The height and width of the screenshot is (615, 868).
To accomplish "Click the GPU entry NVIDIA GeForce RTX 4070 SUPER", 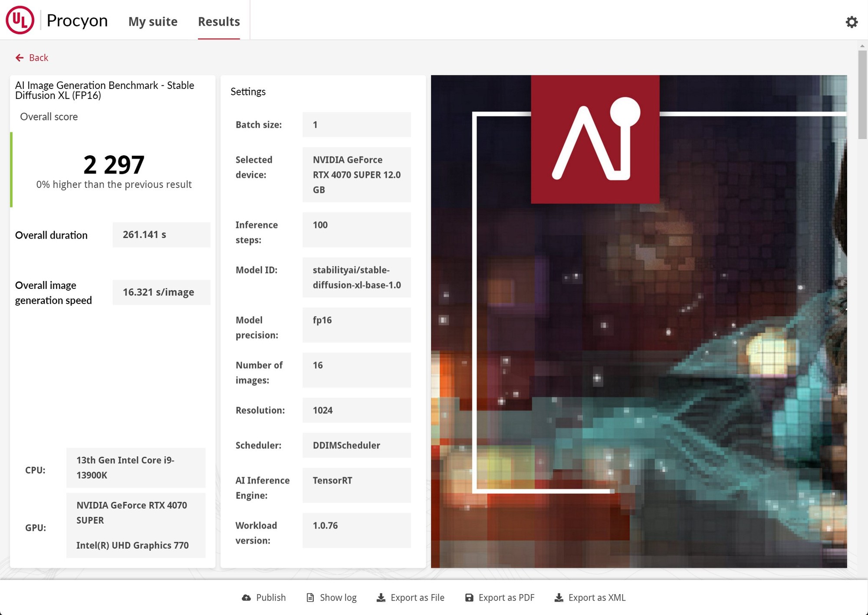I will pyautogui.click(x=132, y=513).
